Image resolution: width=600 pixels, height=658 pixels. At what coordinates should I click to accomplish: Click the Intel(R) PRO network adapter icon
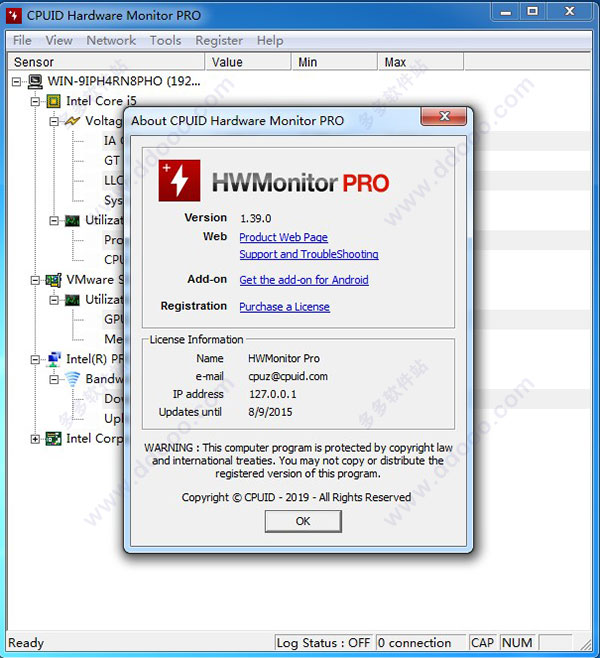54,359
